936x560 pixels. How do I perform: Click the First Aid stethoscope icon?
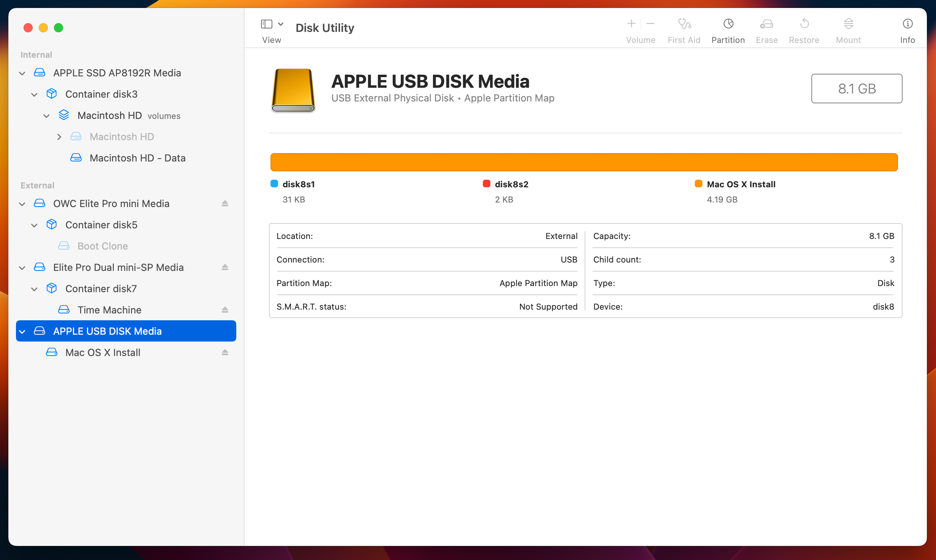pos(684,24)
